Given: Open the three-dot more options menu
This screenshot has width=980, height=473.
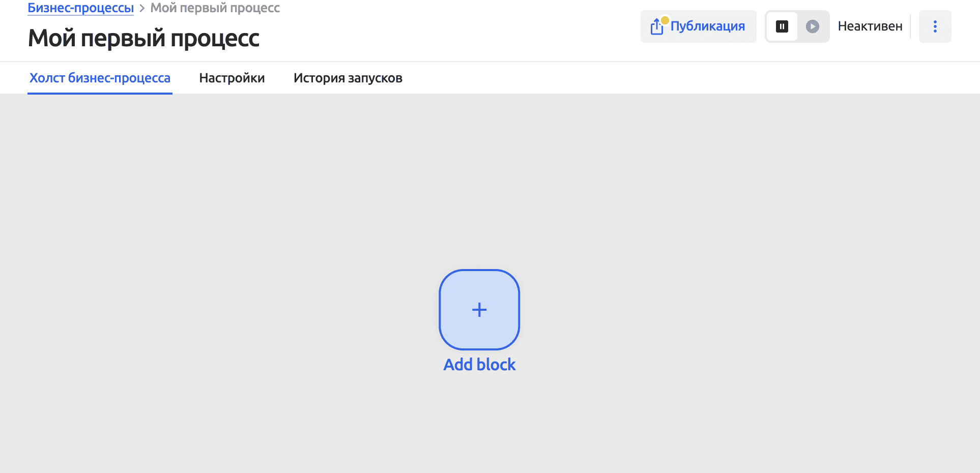Looking at the screenshot, I should coord(935,26).
